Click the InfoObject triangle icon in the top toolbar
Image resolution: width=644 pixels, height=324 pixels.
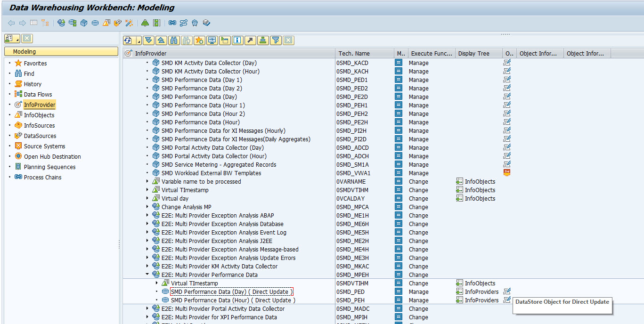[106, 23]
